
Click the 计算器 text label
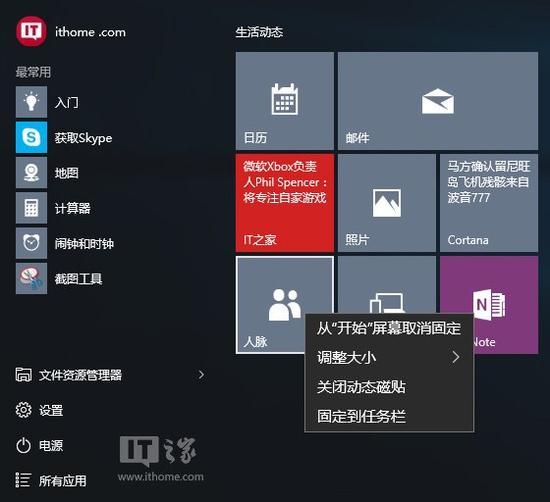pyautogui.click(x=73, y=208)
